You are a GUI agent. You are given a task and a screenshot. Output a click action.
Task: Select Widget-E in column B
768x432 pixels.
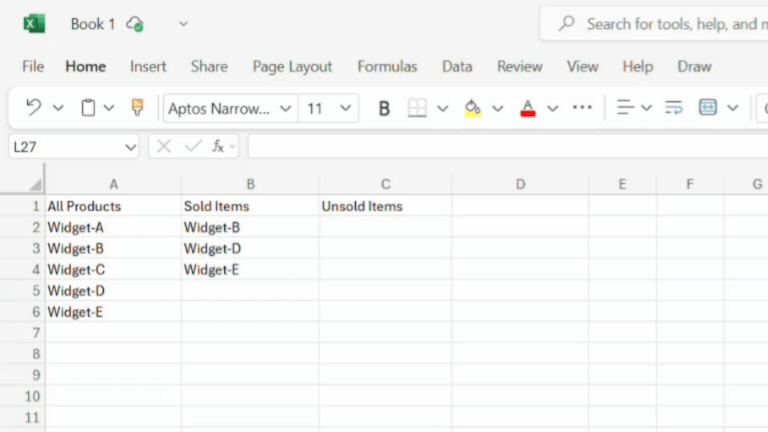click(x=250, y=269)
